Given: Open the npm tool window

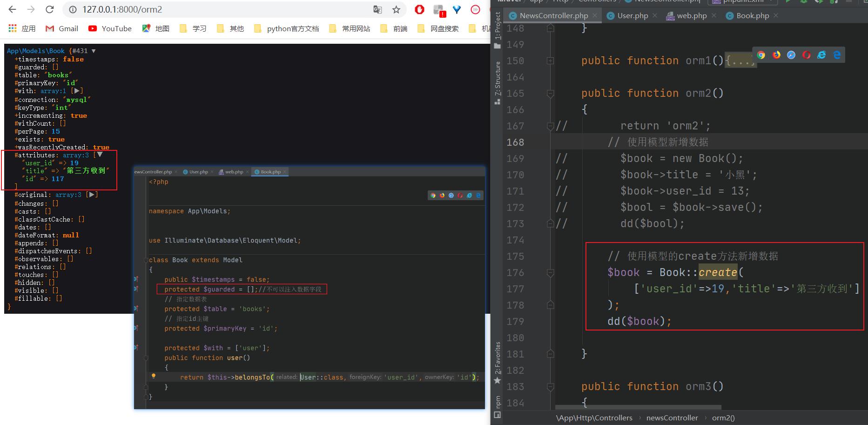Looking at the screenshot, I should point(498,406).
